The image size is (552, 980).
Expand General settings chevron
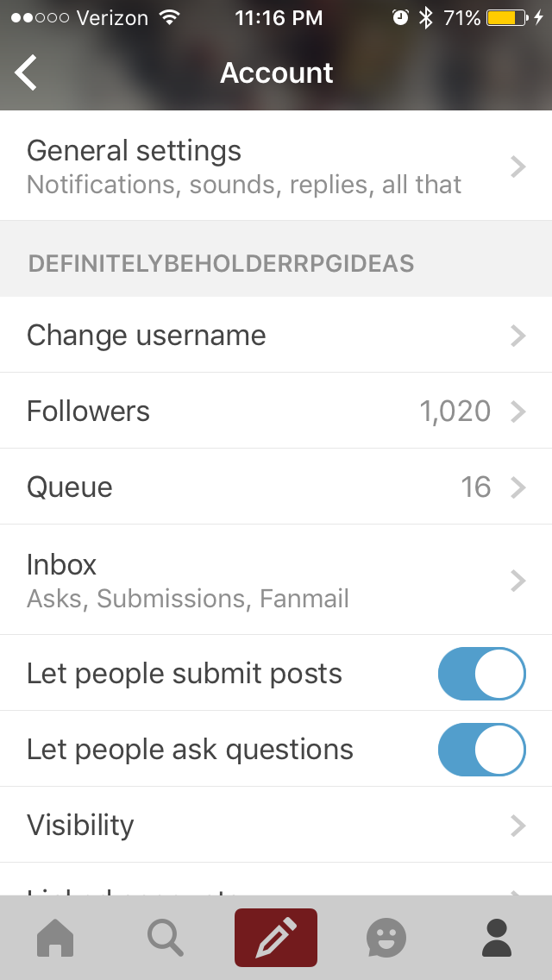click(x=517, y=166)
